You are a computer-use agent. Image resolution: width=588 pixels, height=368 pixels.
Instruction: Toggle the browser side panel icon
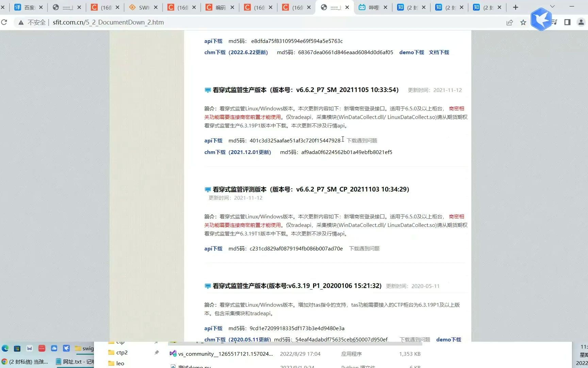click(x=567, y=22)
